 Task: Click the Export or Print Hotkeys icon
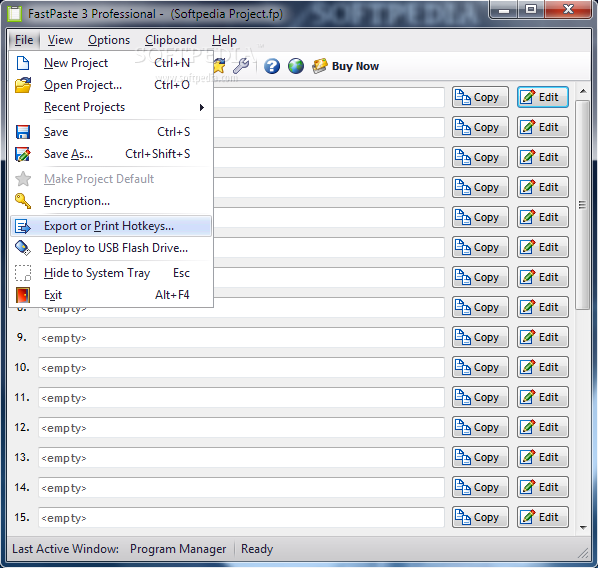coord(23,226)
